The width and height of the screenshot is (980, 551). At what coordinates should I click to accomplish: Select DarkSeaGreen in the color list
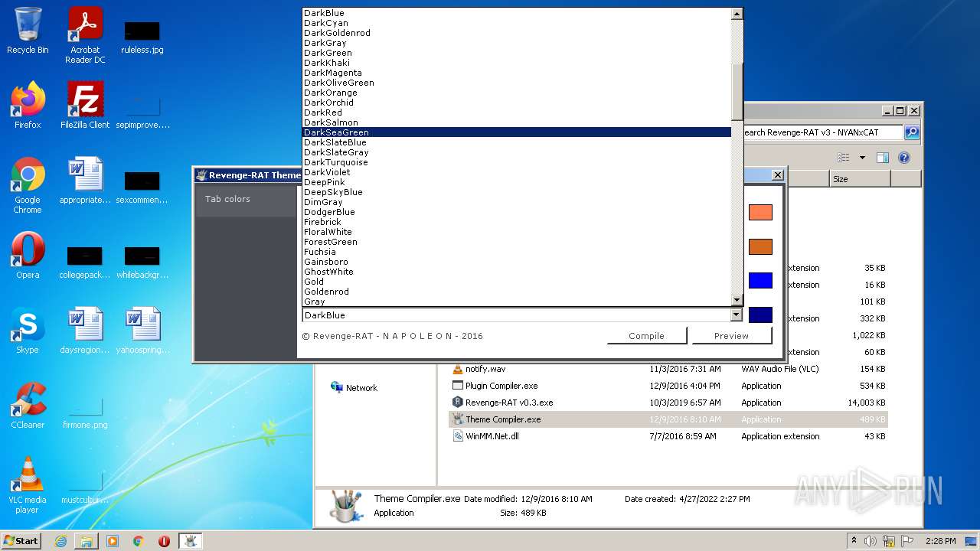tap(517, 132)
